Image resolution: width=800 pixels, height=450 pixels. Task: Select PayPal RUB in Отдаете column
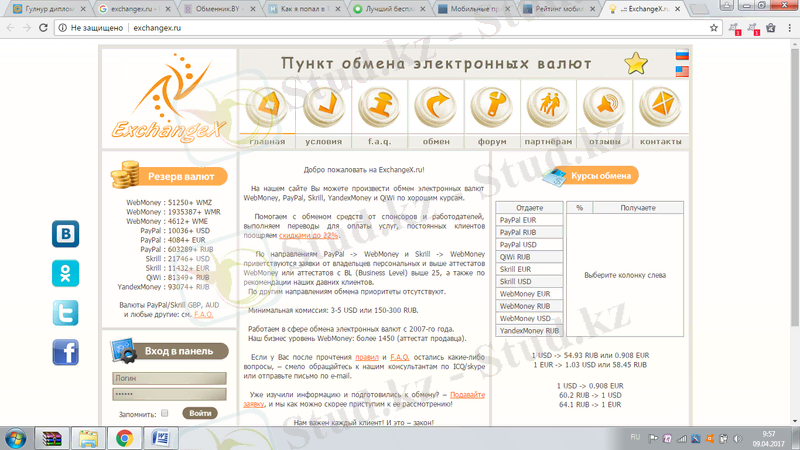click(529, 233)
